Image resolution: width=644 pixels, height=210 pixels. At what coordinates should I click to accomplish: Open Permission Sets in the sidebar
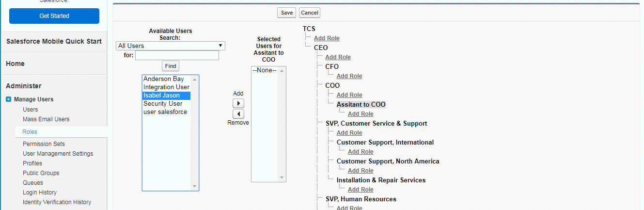[44, 144]
